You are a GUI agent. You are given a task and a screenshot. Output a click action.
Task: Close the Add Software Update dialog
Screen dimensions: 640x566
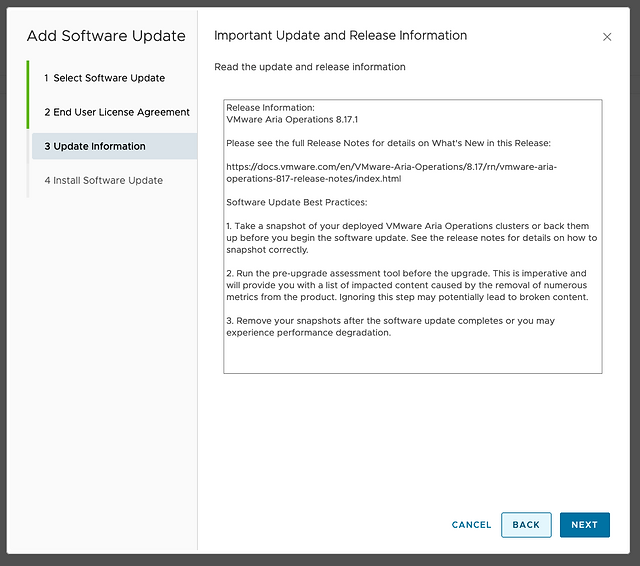coord(607,37)
